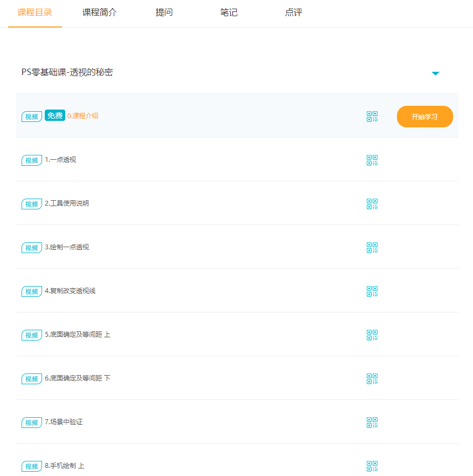Click the QR code icon beside 1.一点透视
This screenshot has height=476, width=473.
click(372, 160)
